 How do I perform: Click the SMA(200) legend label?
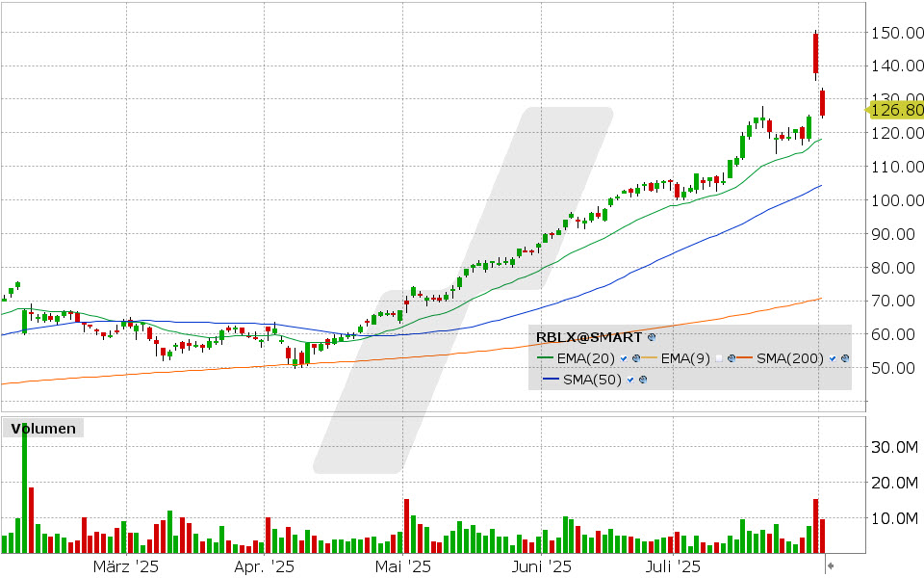pyautogui.click(x=790, y=358)
